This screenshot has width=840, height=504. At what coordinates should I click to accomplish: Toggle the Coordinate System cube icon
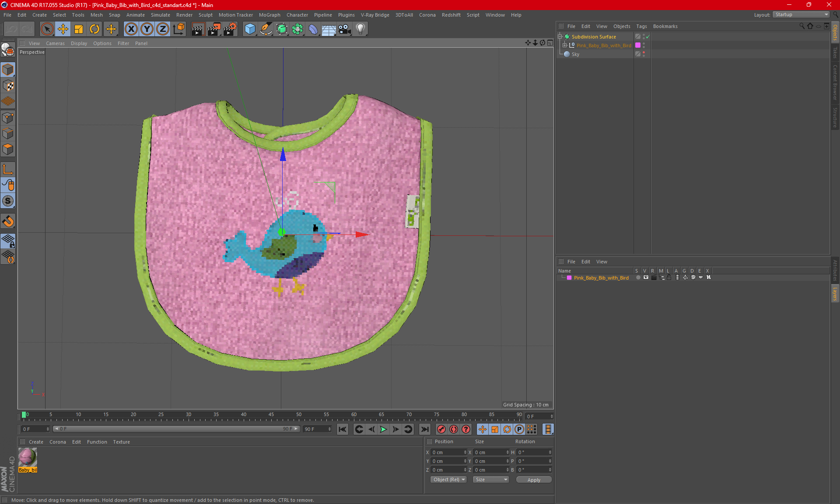178,29
